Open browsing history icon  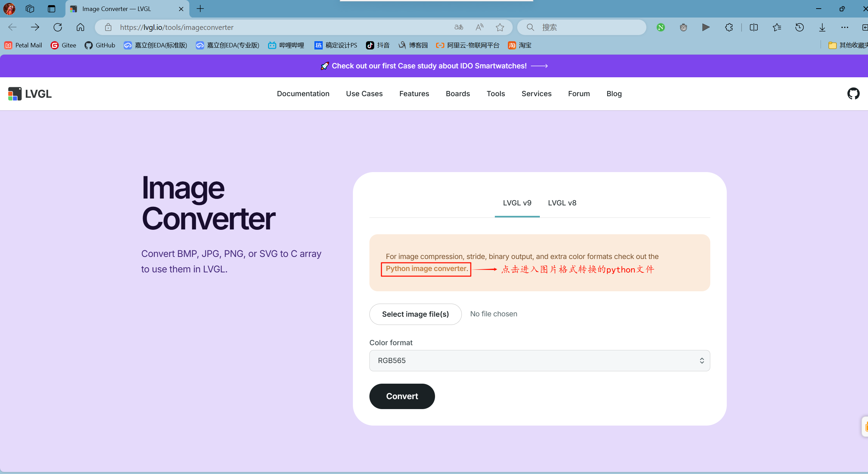pyautogui.click(x=800, y=27)
